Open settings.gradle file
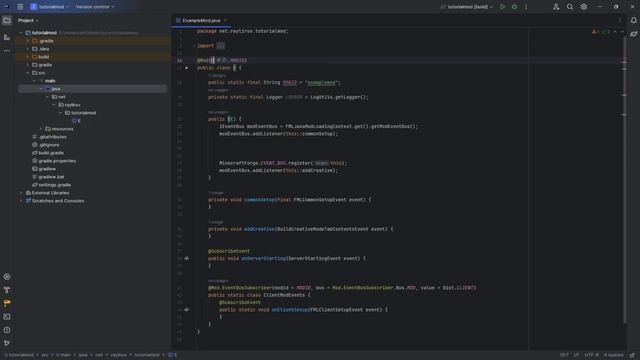 coord(55,185)
